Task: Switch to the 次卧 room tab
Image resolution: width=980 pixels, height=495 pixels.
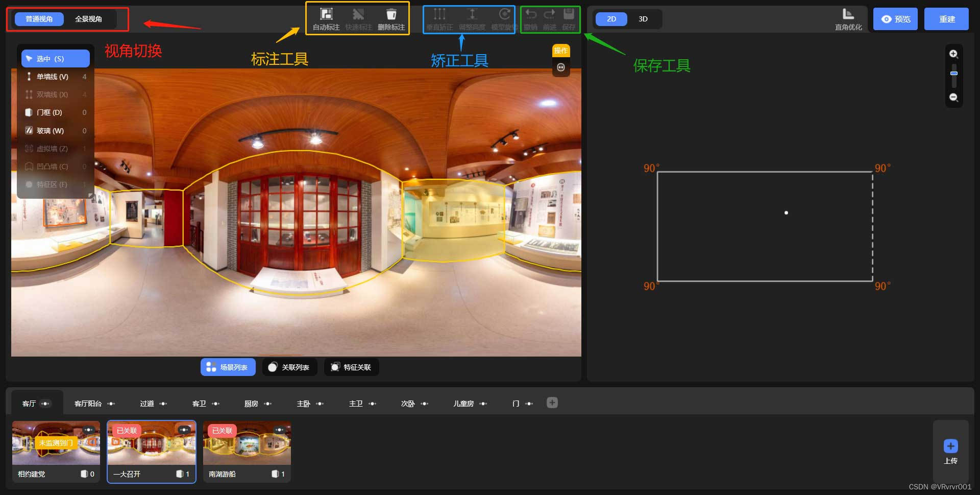Action: click(407, 404)
